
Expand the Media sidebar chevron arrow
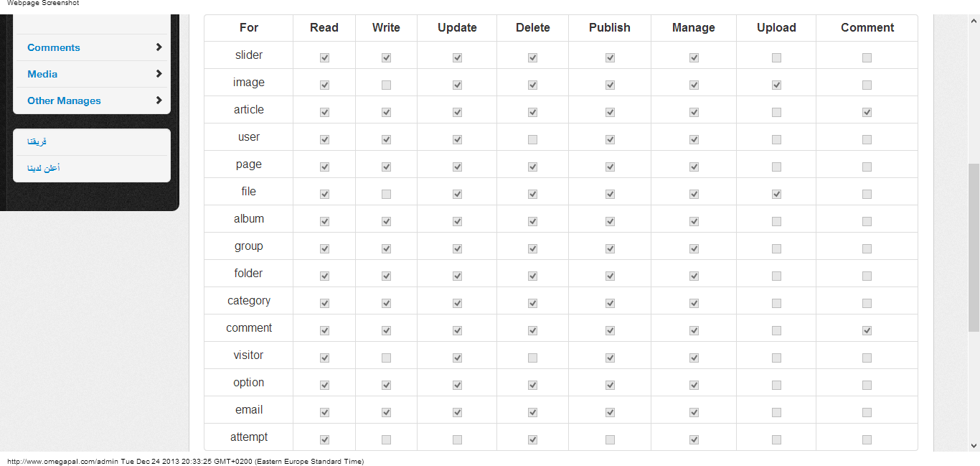tap(159, 74)
